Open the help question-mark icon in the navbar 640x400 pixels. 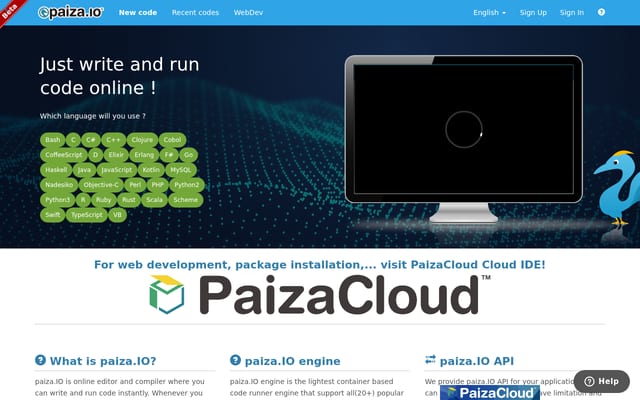[601, 12]
